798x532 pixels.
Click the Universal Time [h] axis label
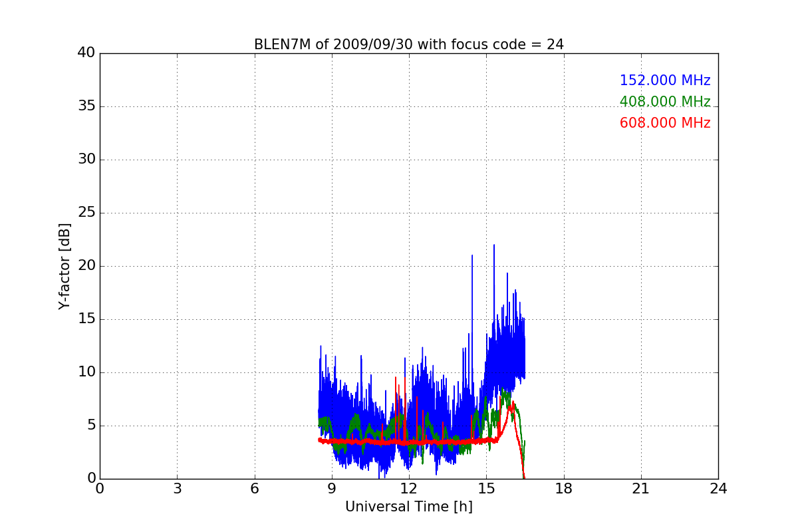tap(408, 507)
